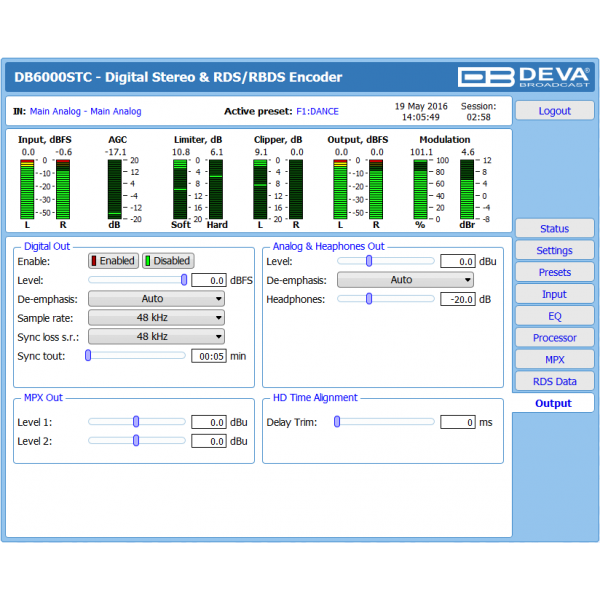Viewport: 600px width, 600px height.
Task: Click the MPX Level 1 slider handle
Action: pyautogui.click(x=136, y=422)
